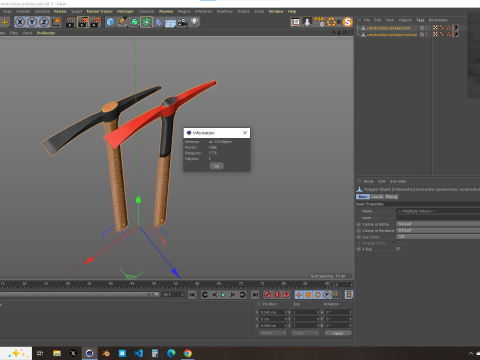Open Visible in Renderer dropdown
The width and height of the screenshot is (480, 360).
pyautogui.click(x=438, y=230)
